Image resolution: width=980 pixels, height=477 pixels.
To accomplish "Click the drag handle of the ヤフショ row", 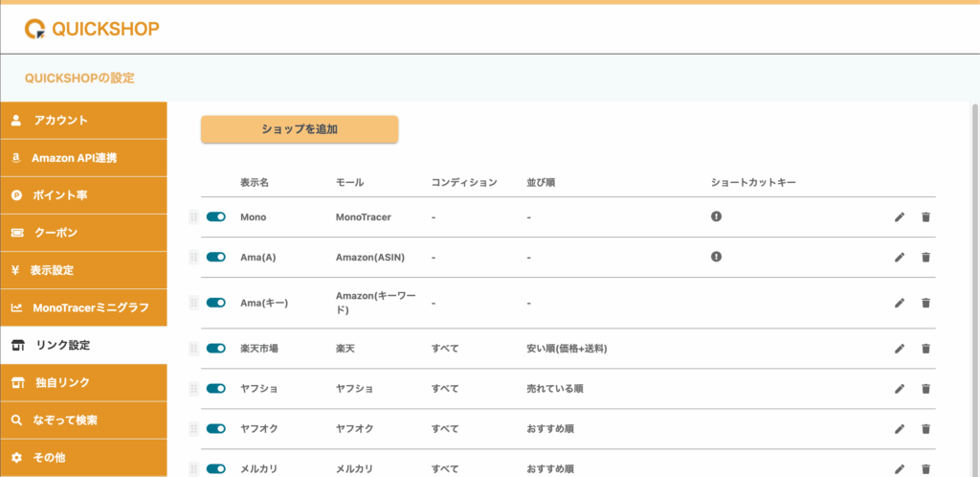I will coord(193,388).
